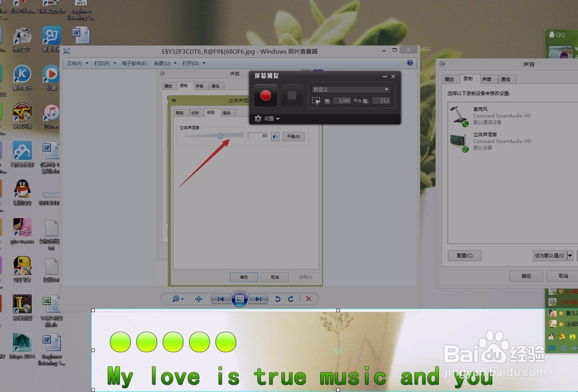Click the width field showing 1260

pos(342,100)
